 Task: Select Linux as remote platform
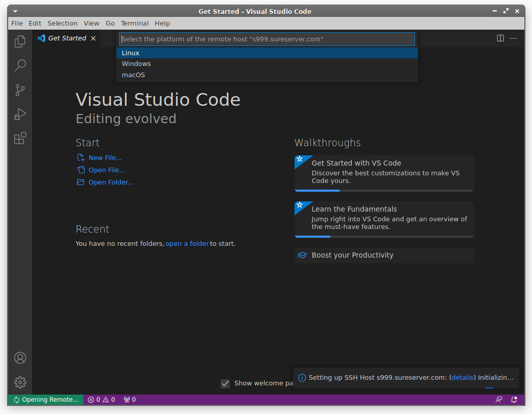(267, 53)
